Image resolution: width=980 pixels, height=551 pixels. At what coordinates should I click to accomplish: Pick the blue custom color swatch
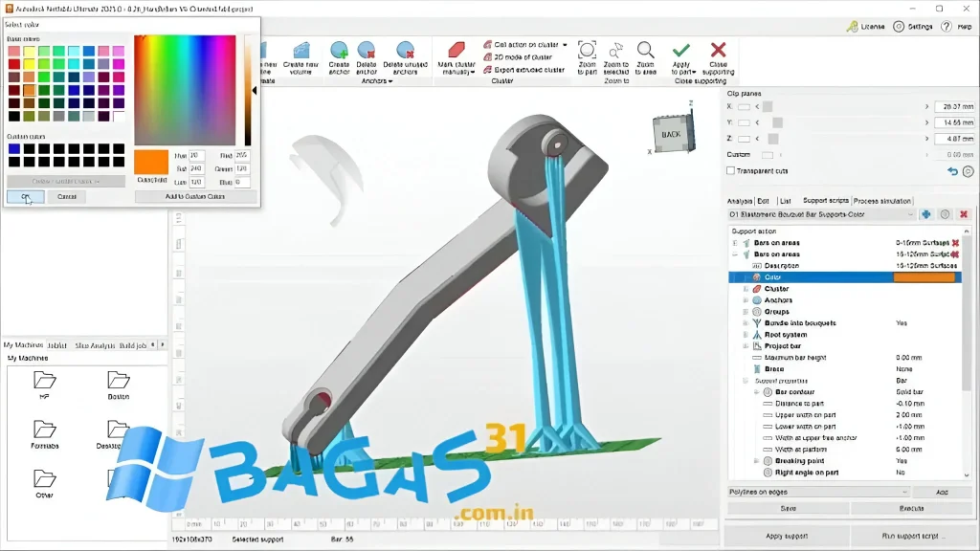[13, 148]
